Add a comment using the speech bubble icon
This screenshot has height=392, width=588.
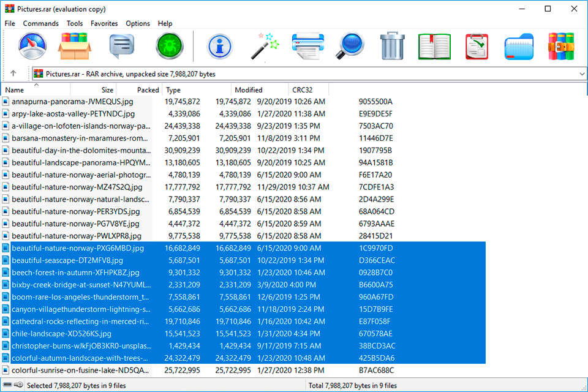pos(123,46)
